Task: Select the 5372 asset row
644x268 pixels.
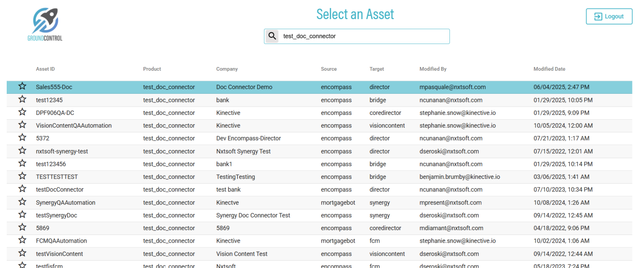Action: point(43,138)
